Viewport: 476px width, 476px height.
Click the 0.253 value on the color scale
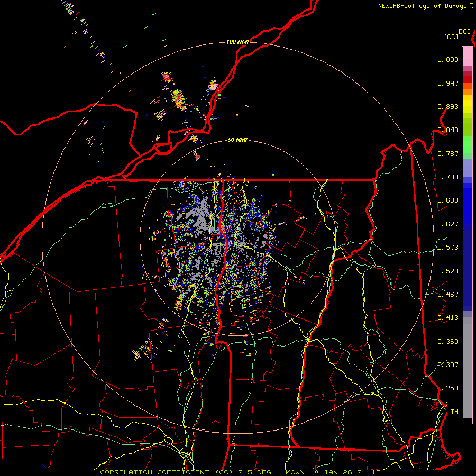coord(448,388)
